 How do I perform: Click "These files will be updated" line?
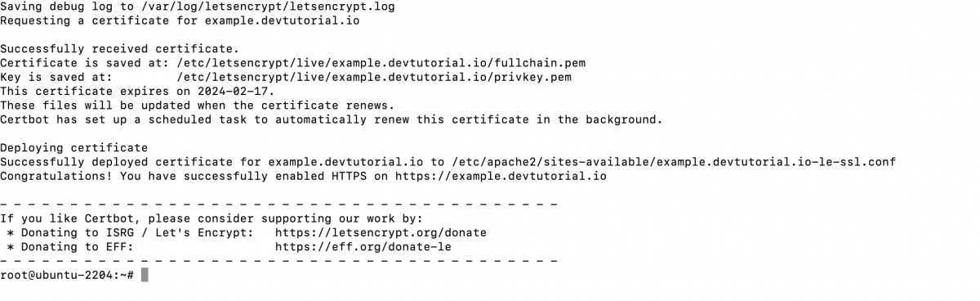[x=198, y=106]
